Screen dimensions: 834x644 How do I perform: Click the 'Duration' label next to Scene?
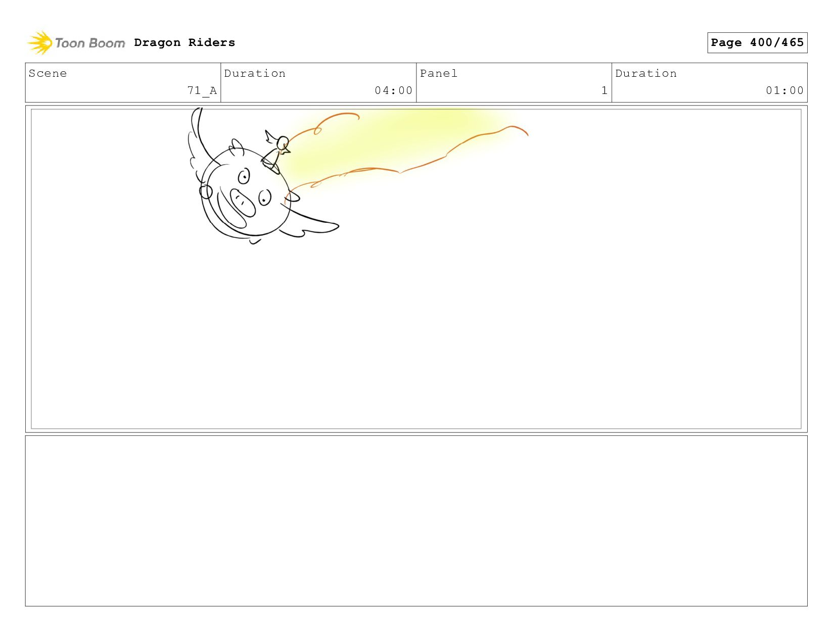255,73
